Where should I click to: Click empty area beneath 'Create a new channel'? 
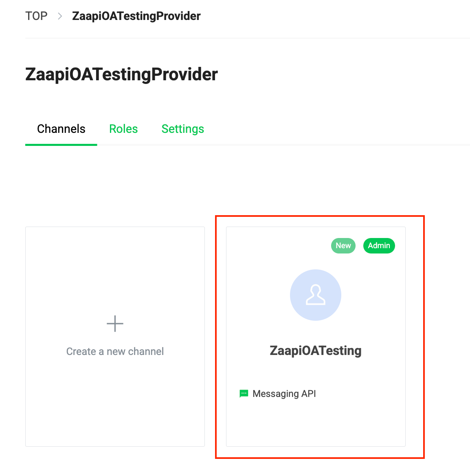(115, 403)
